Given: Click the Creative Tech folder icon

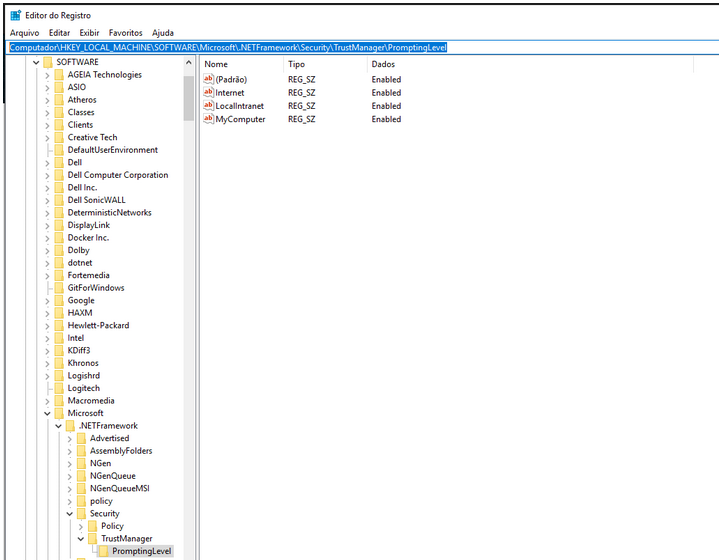Looking at the screenshot, I should click(x=59, y=137).
